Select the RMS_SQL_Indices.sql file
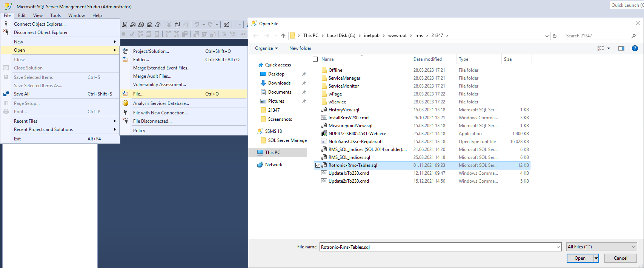The width and height of the screenshot is (644, 268). point(349,157)
